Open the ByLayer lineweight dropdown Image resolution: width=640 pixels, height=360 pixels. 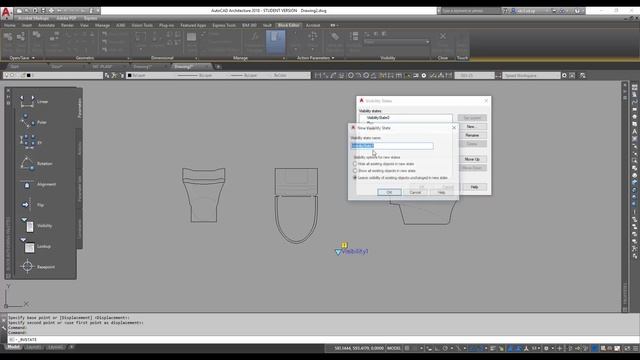tap(247, 75)
